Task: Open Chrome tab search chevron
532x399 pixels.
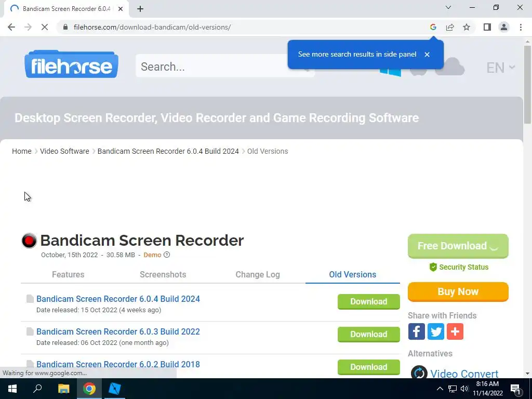Action: [448, 7]
